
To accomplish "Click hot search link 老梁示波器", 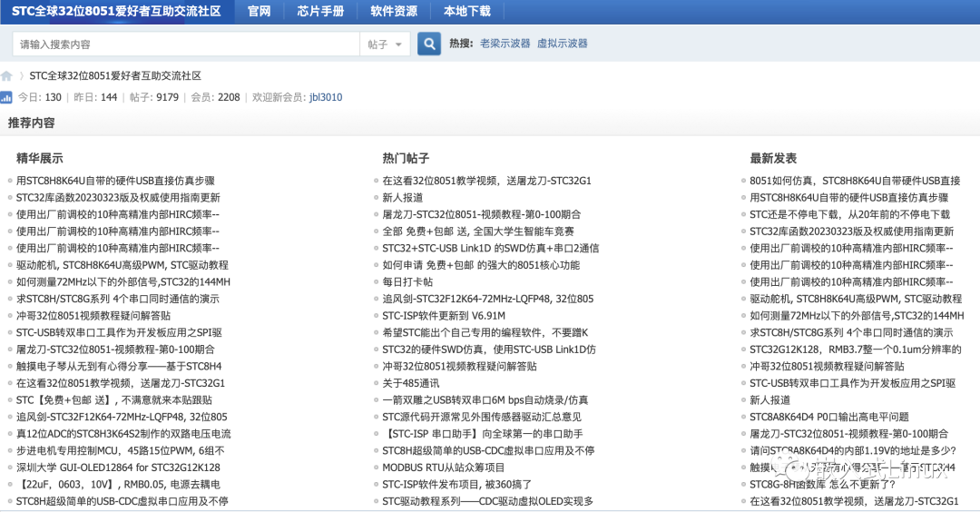I will pos(505,44).
